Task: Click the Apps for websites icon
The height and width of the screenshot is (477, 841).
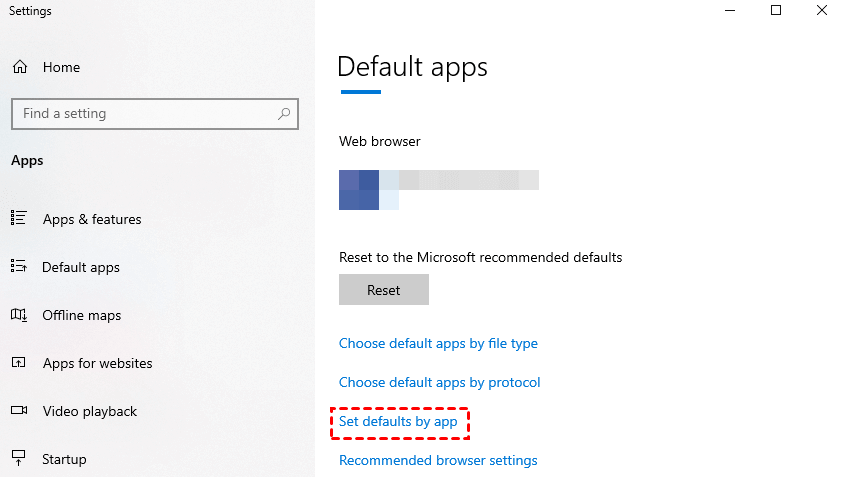Action: coord(19,363)
